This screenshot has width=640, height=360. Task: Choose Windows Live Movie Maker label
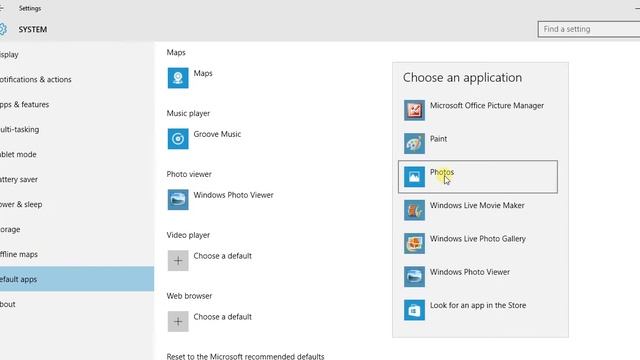pyautogui.click(x=477, y=205)
